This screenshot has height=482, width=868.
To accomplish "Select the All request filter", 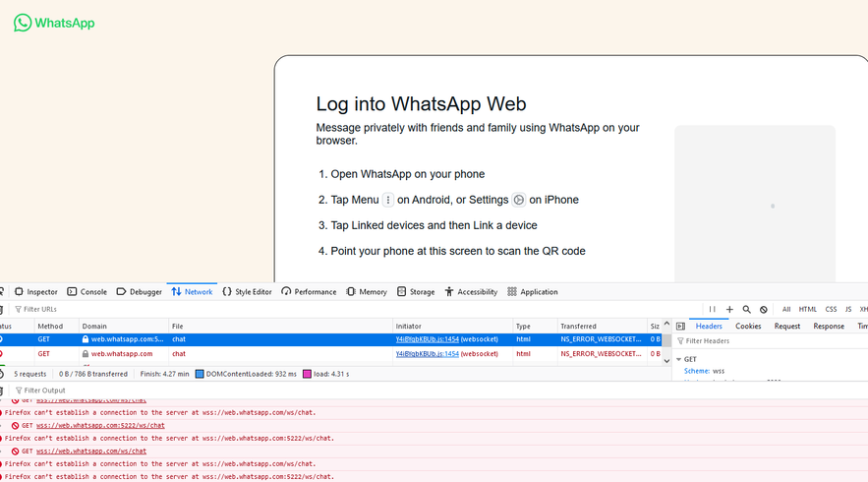I will point(786,309).
